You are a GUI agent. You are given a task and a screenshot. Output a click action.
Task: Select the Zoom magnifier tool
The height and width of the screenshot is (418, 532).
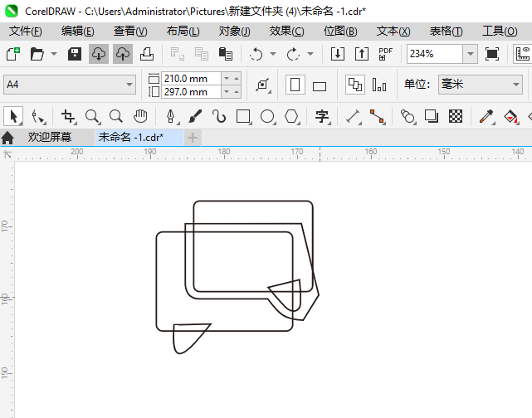coord(92,116)
